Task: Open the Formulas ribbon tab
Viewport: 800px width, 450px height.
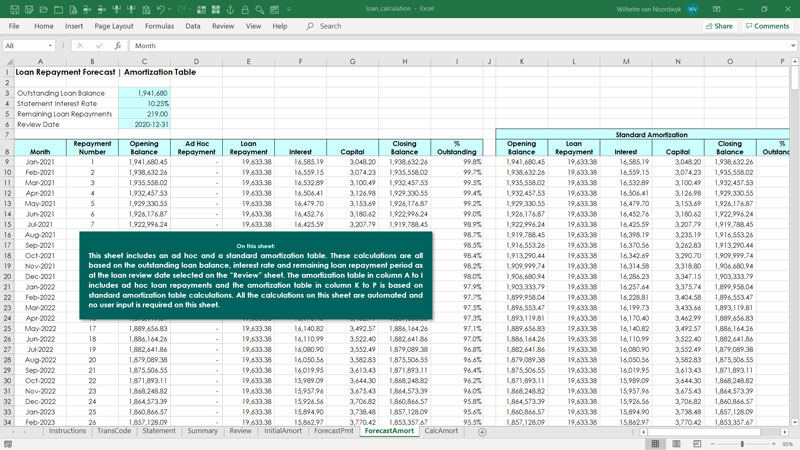Action: click(x=159, y=26)
